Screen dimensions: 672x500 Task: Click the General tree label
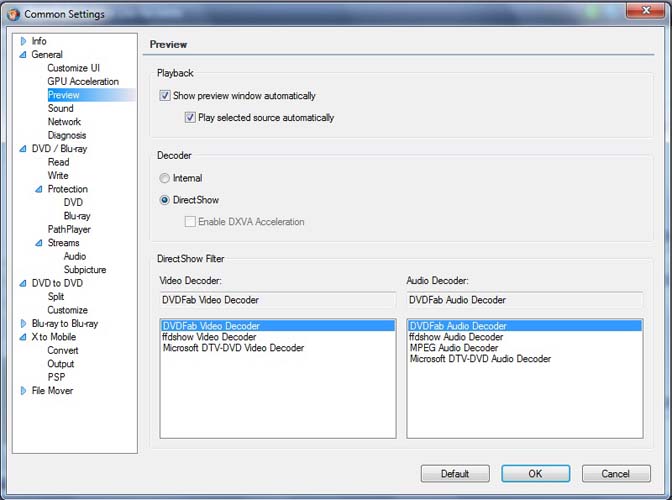coord(47,55)
